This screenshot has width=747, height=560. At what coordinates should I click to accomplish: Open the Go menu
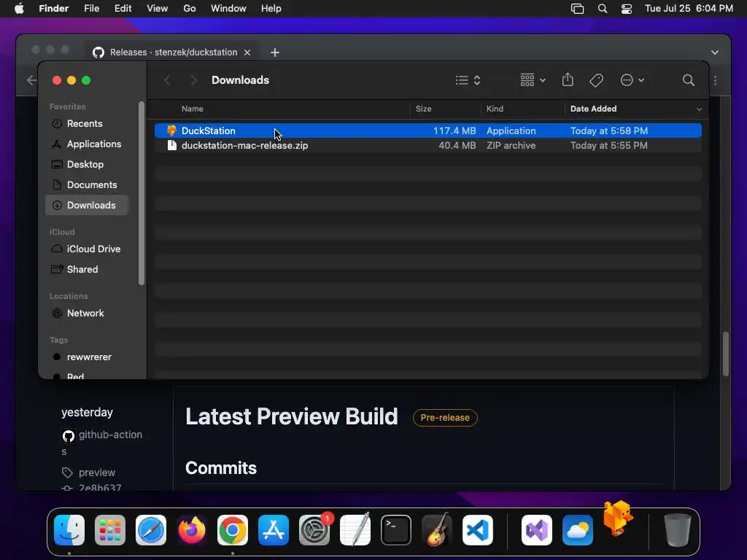click(x=190, y=9)
